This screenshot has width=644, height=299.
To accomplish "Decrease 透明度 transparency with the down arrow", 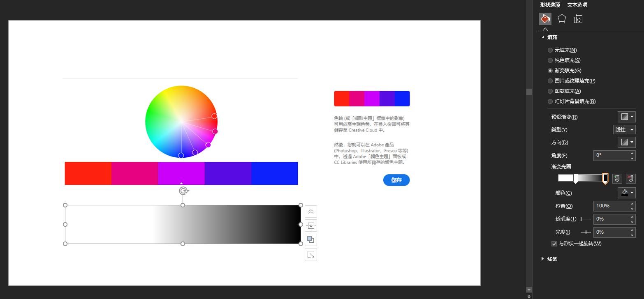I will click(632, 222).
